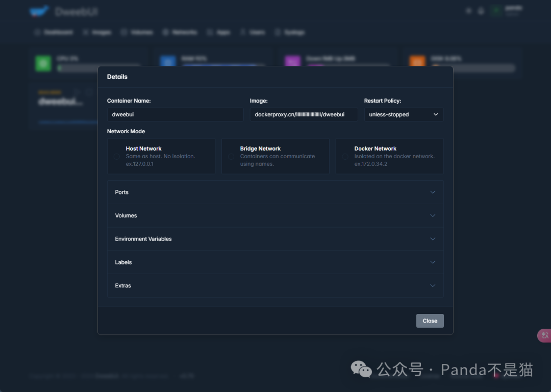
Task: Click the Details dialog title
Action: point(117,77)
